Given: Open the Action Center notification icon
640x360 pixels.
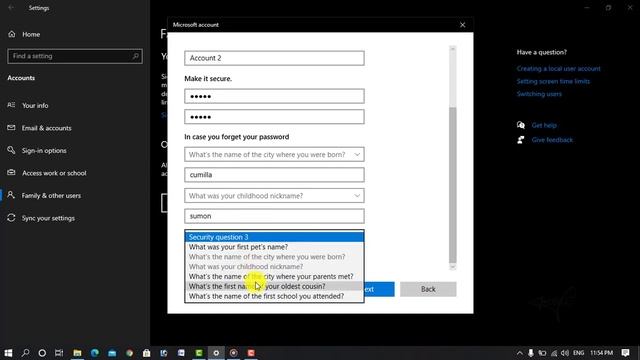Looking at the screenshot, I should tap(625, 353).
